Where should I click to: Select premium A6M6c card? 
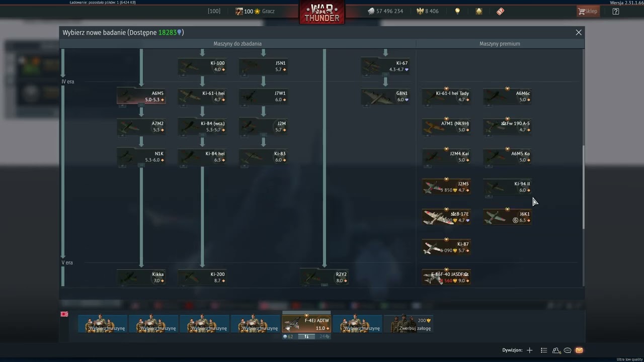(x=507, y=97)
